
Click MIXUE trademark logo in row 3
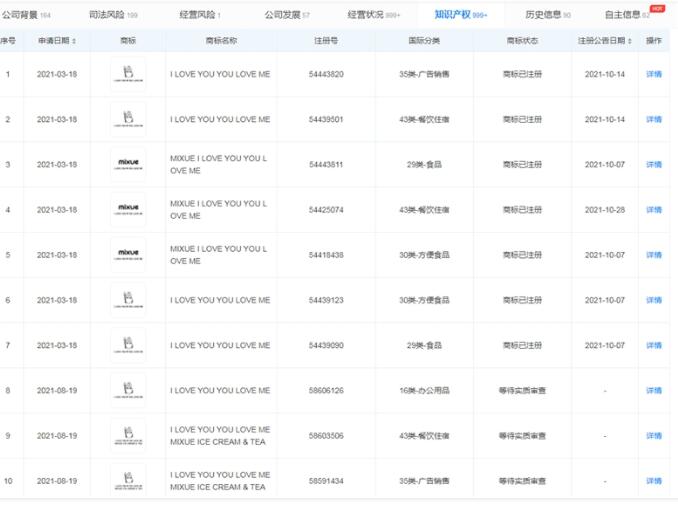click(x=128, y=164)
